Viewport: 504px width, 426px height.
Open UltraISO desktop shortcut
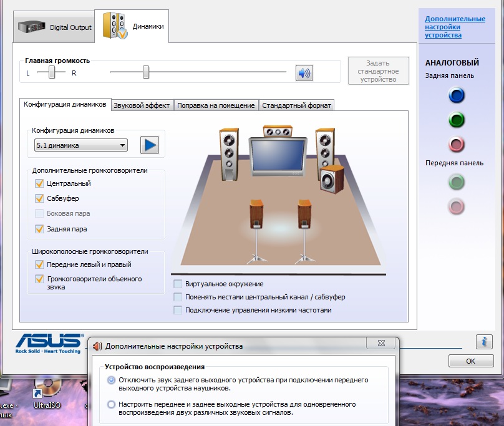pos(47,394)
